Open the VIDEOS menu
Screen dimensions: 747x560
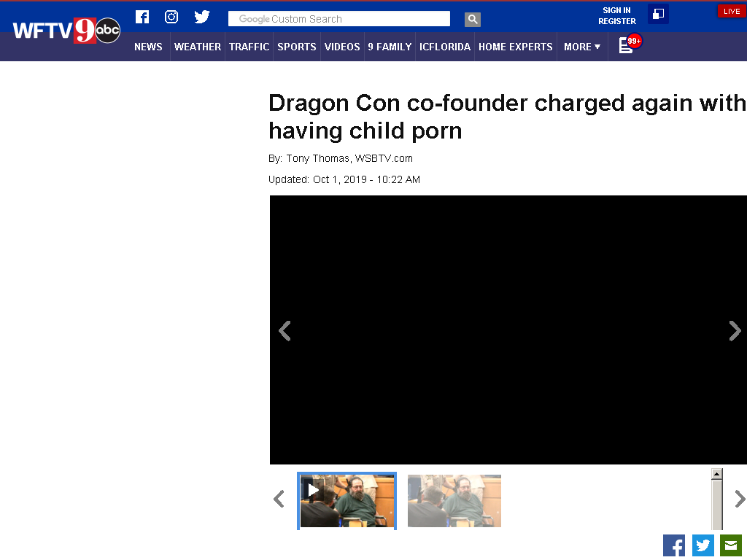pos(342,47)
